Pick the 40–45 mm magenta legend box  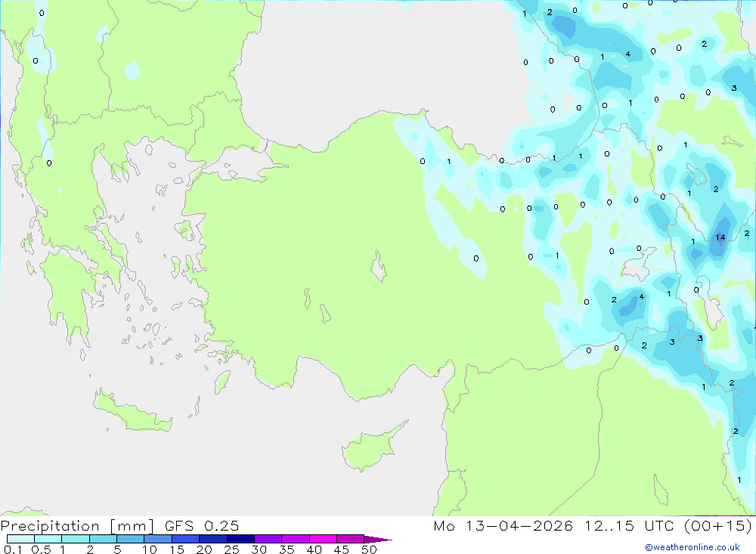click(x=323, y=539)
